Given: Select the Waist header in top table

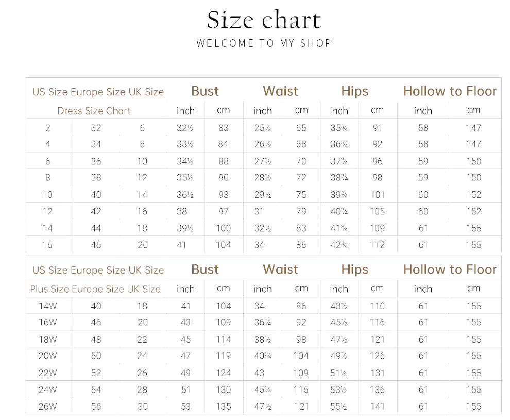Looking at the screenshot, I should click(x=280, y=91).
